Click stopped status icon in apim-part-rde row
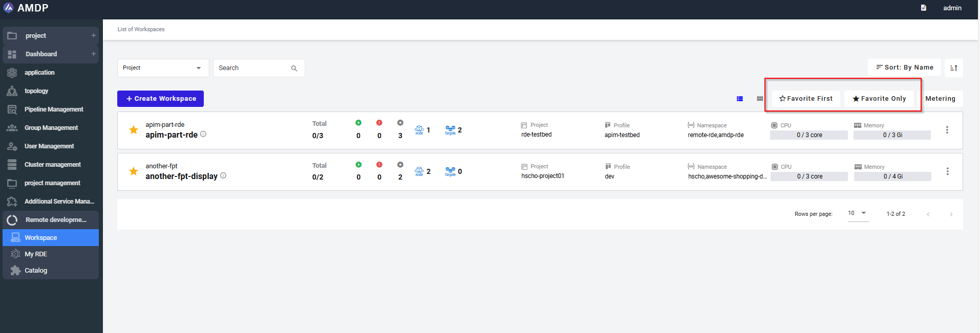 click(x=400, y=123)
